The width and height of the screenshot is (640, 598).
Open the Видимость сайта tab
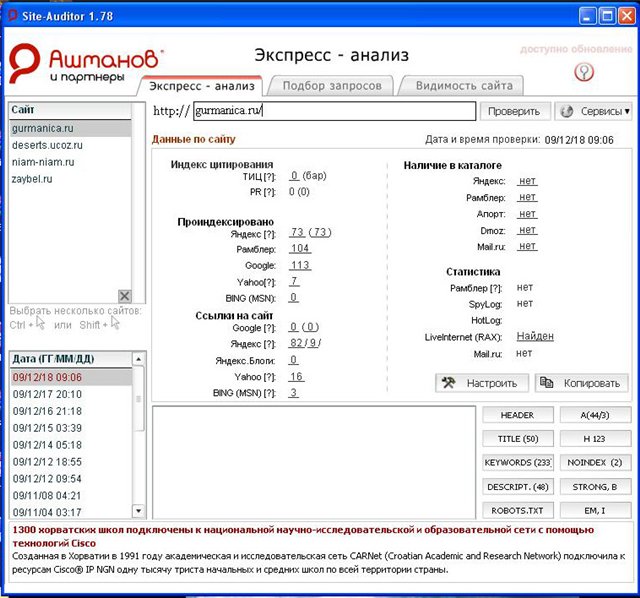point(464,86)
